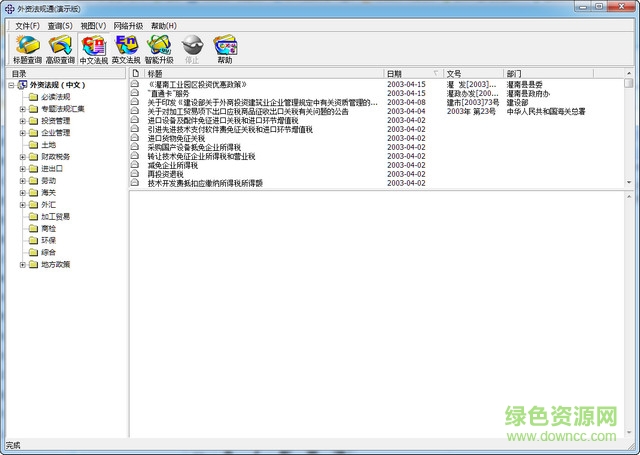Sort list by 文号 column header
The width and height of the screenshot is (640, 455).
pyautogui.click(x=473, y=73)
